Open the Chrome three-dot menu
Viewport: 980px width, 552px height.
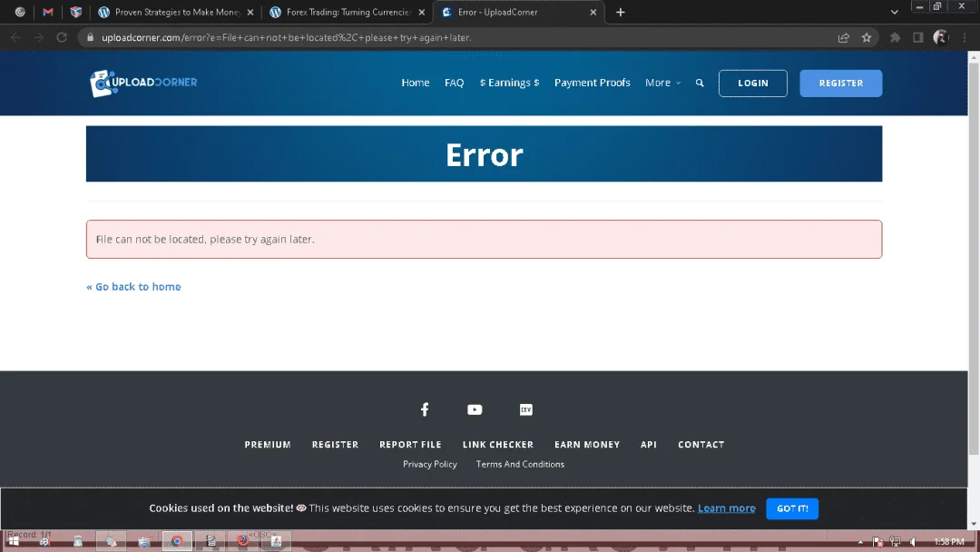click(x=965, y=37)
